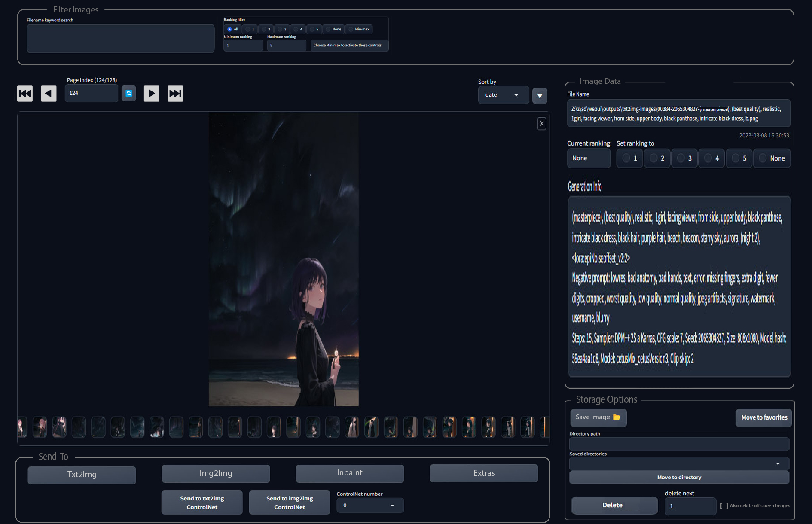Click the blue refresh icon
Viewport: 812px width, 524px height.
click(129, 93)
